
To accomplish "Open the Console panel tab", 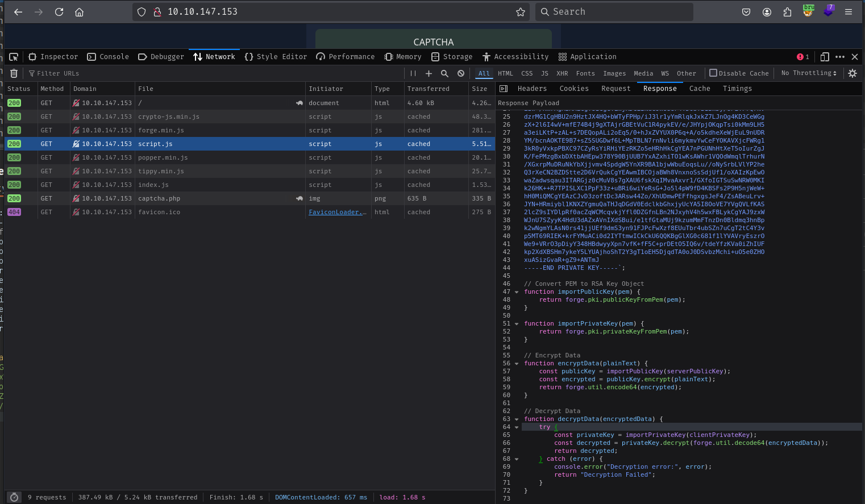I will coord(108,57).
